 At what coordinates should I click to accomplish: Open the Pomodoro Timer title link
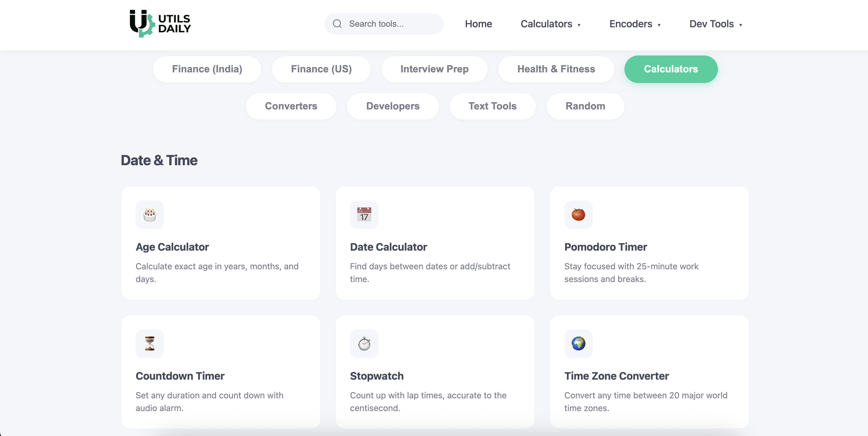(605, 247)
